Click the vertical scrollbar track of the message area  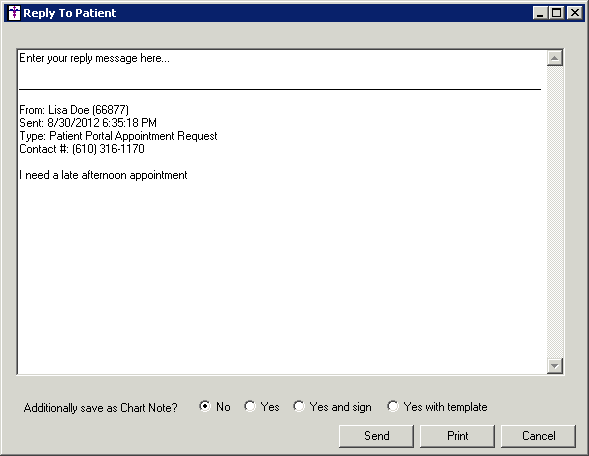tap(555, 212)
